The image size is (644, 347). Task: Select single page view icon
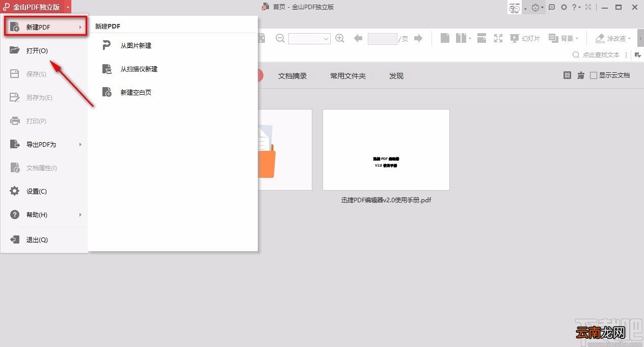click(x=445, y=38)
